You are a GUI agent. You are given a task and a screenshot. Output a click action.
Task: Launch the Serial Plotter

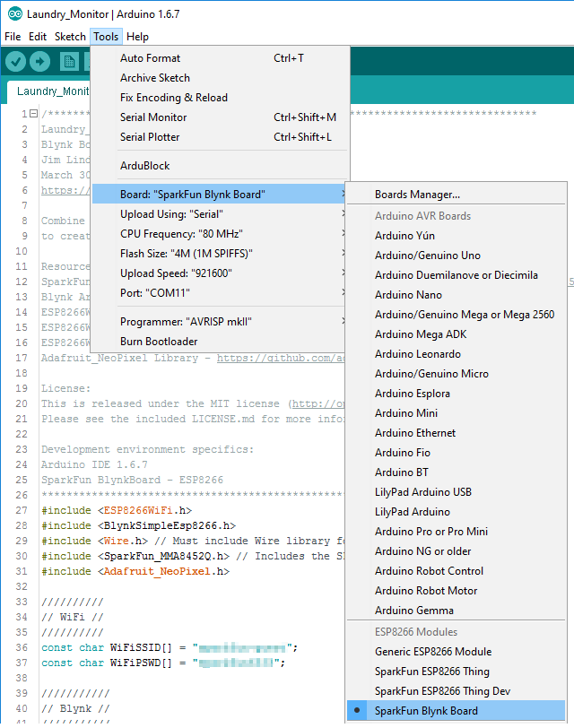pos(220,137)
